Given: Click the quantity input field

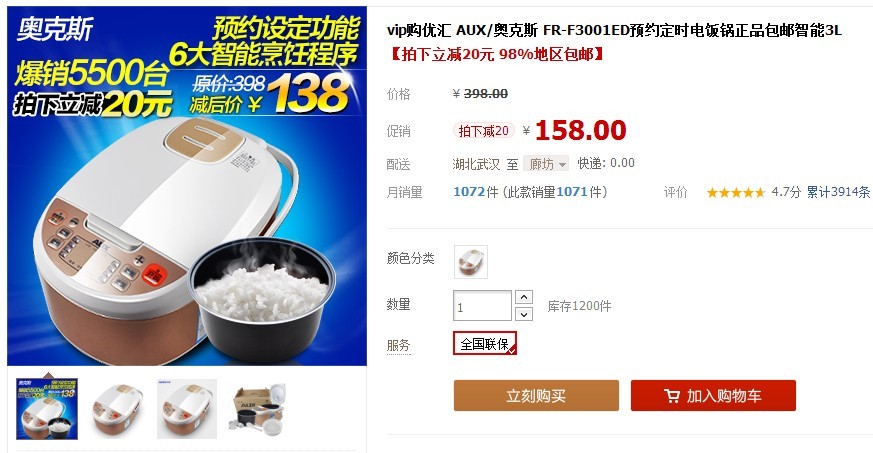Looking at the screenshot, I should point(482,306).
